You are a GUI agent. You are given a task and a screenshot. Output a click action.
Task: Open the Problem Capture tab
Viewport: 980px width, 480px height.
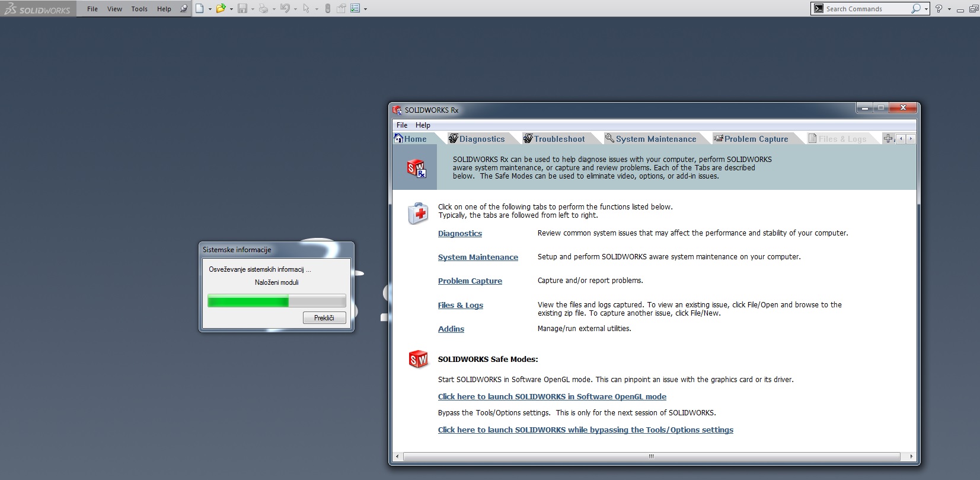756,139
